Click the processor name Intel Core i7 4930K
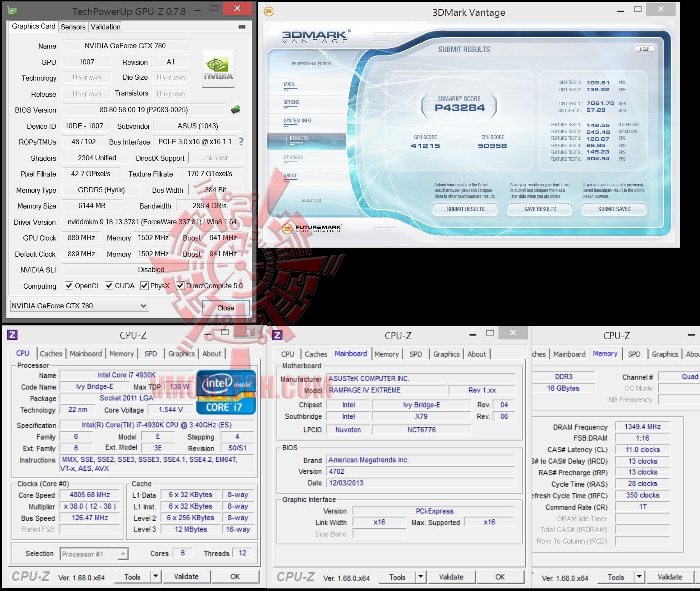This screenshot has height=591, width=700. point(127,375)
